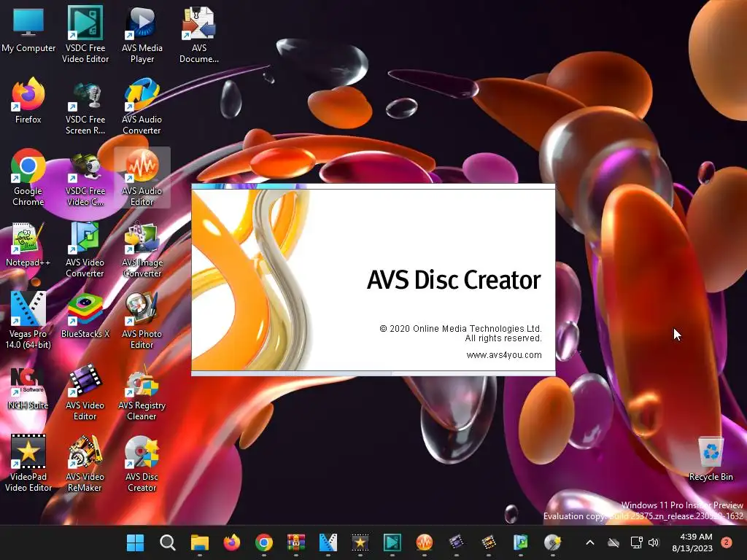
Task: Select the AVS Image Converter desktop shortcut
Action: click(142, 249)
